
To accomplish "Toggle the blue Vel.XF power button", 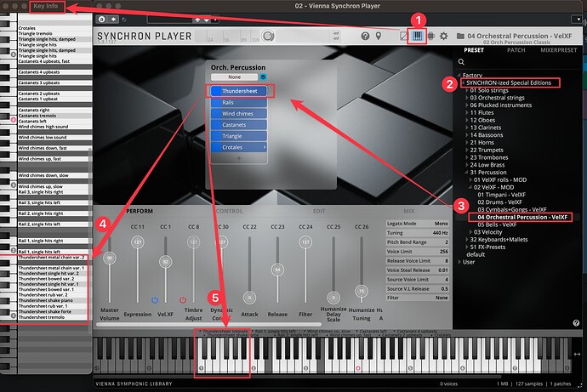I will click(155, 300).
